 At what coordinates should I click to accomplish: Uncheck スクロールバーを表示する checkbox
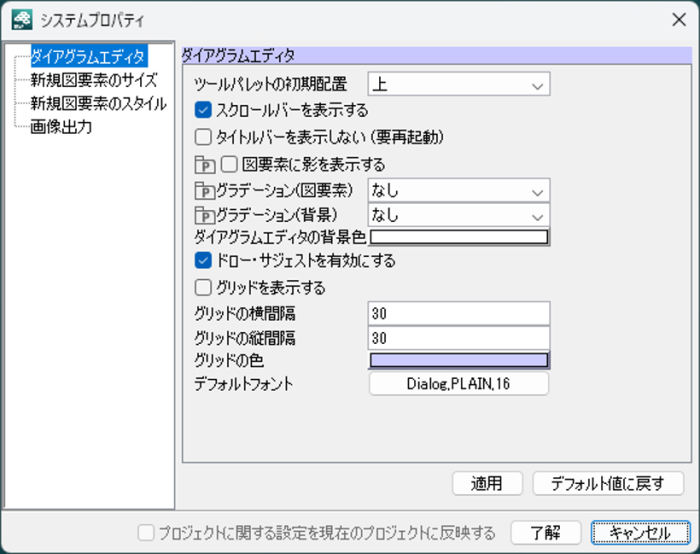[203, 110]
